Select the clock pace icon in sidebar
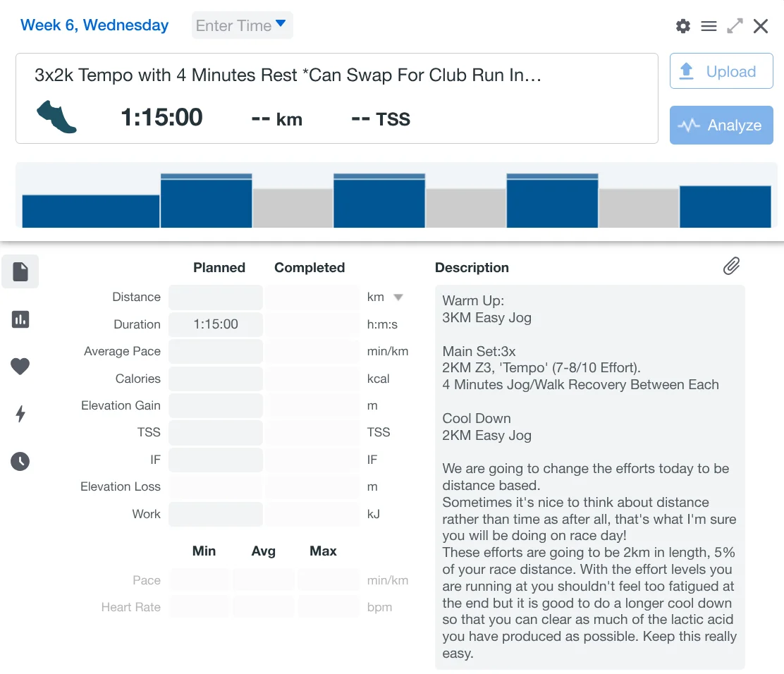Viewport: 784px width, 674px height. click(20, 461)
